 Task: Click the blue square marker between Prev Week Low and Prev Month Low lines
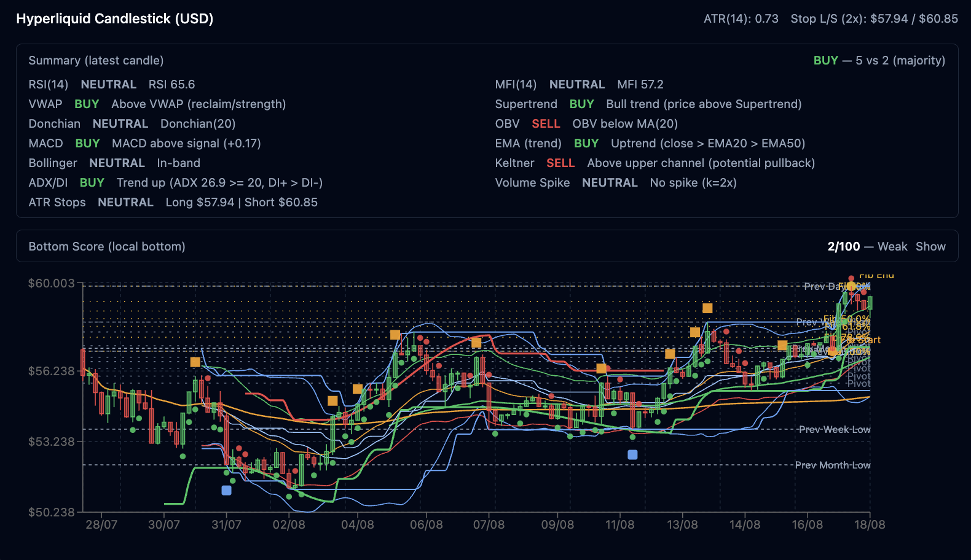pos(632,454)
